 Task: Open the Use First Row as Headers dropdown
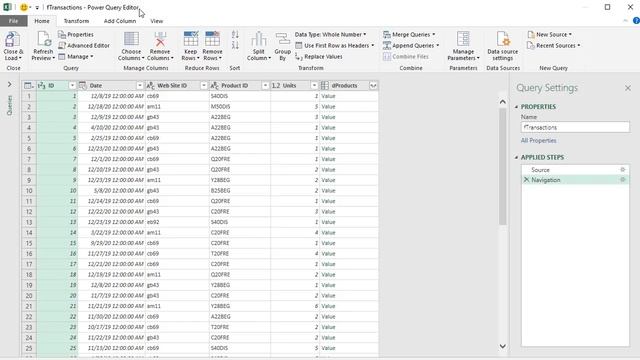[x=335, y=45]
